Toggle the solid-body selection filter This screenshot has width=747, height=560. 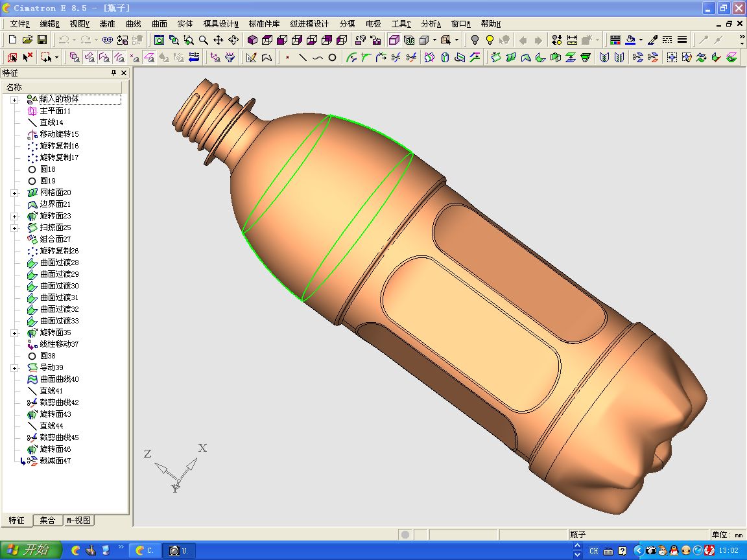[x=75, y=58]
